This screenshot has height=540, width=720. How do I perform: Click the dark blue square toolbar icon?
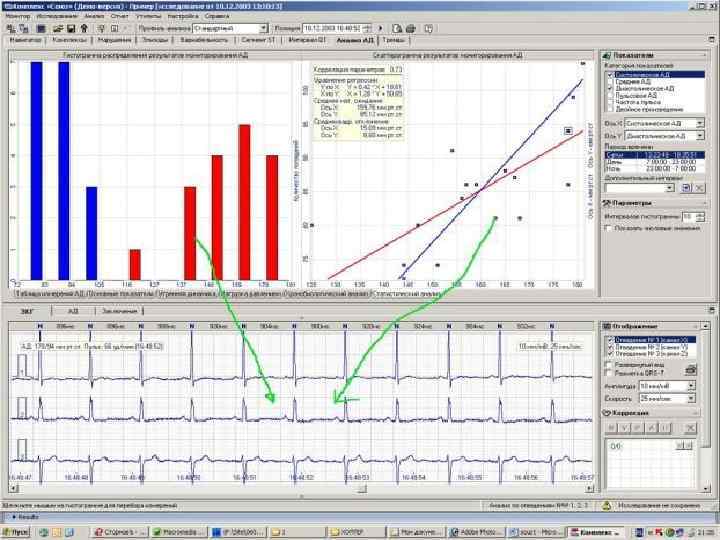pos(41,28)
